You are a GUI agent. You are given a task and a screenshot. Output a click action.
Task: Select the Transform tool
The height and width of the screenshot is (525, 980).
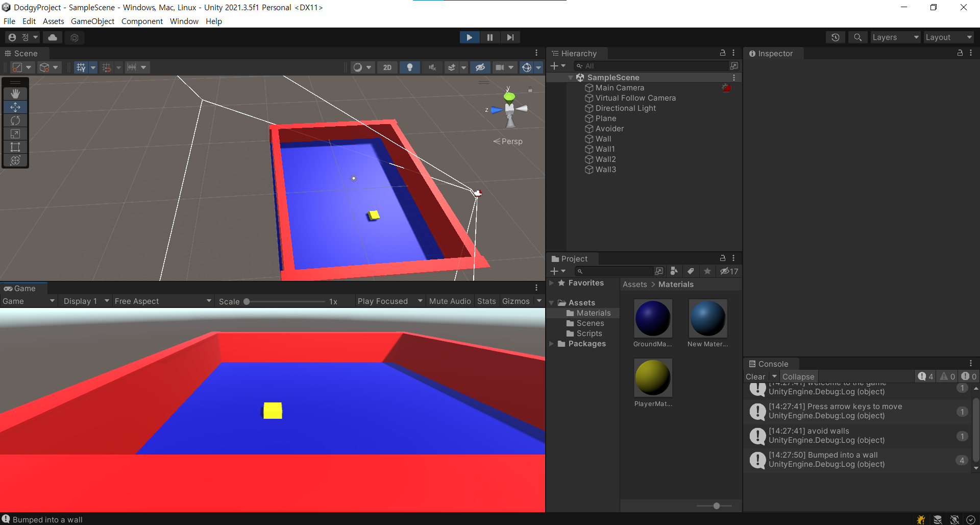point(15,160)
